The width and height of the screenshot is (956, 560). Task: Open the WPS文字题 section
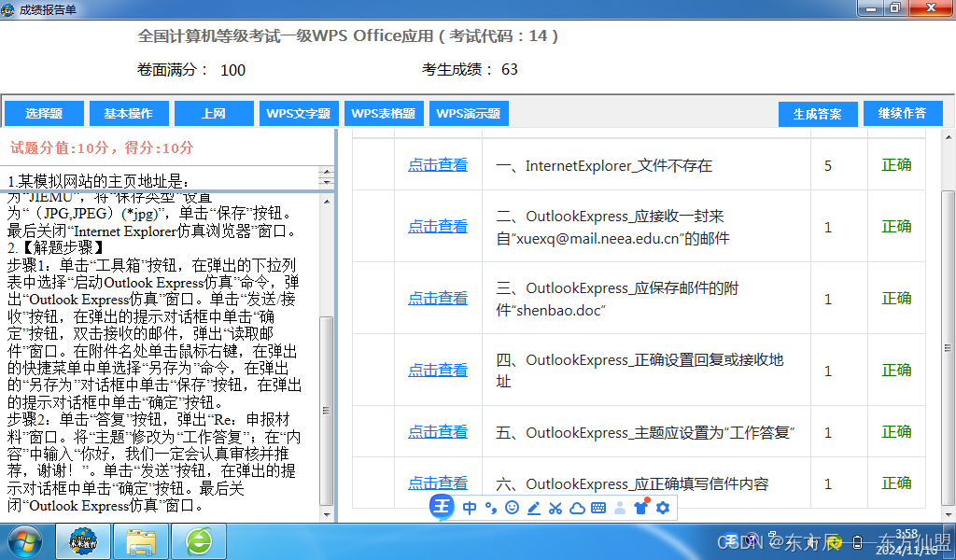tap(299, 113)
